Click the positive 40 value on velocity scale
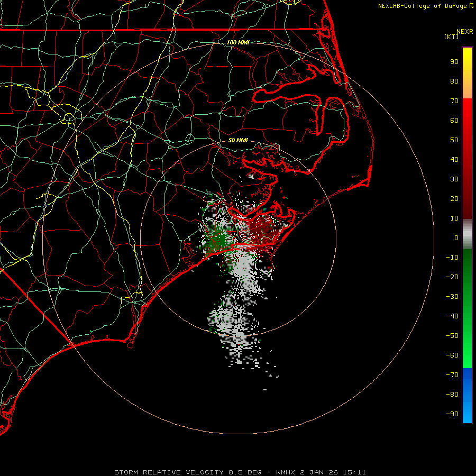This screenshot has width=476, height=476. click(454, 160)
